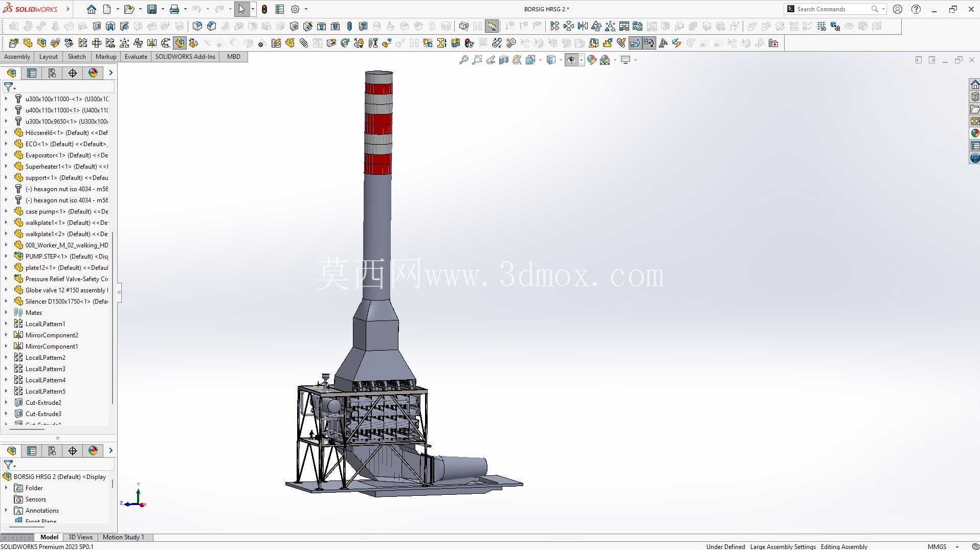
Task: Open the Help question mark icon
Action: 916,9
